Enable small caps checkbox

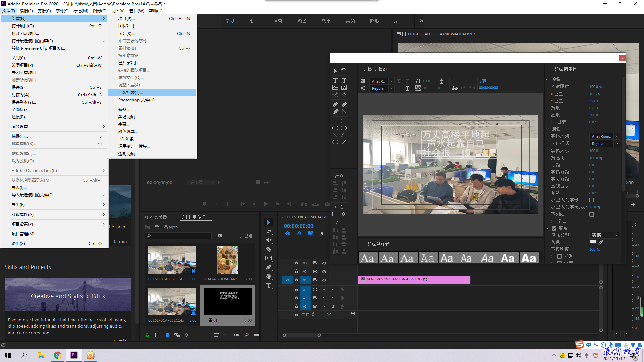click(592, 200)
